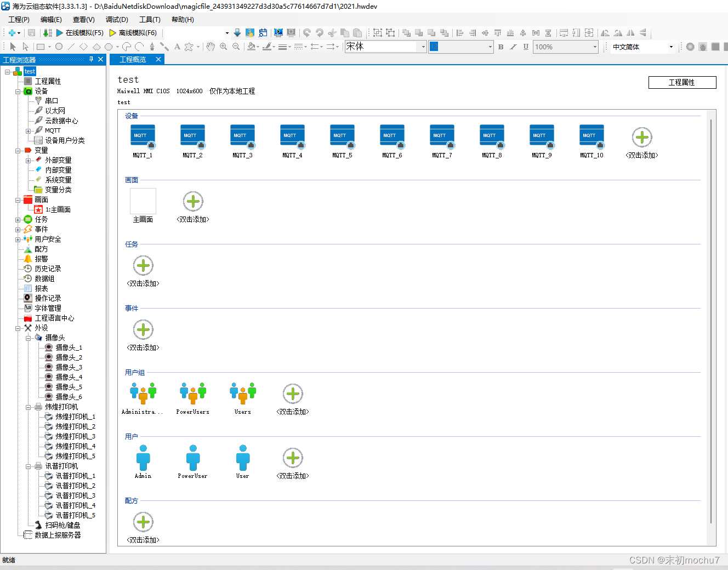Image resolution: width=728 pixels, height=570 pixels.
Task: Pin the 工程浏览器 panel
Action: [91, 59]
